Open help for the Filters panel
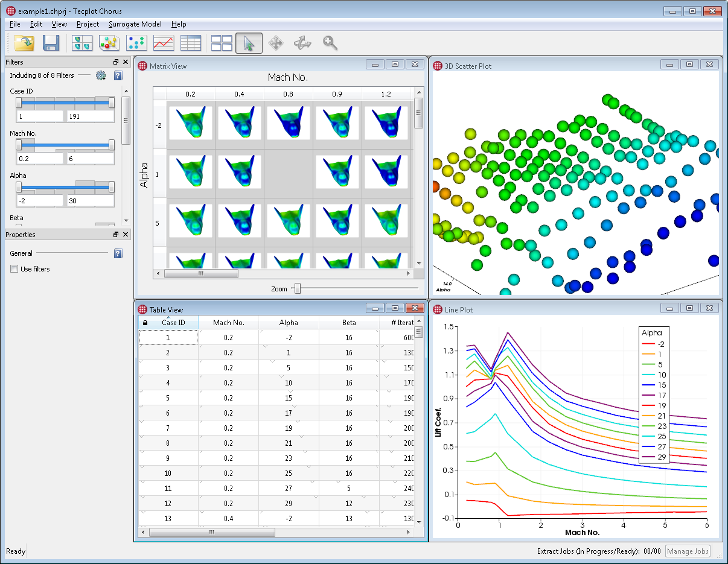This screenshot has width=728, height=564. (x=118, y=75)
